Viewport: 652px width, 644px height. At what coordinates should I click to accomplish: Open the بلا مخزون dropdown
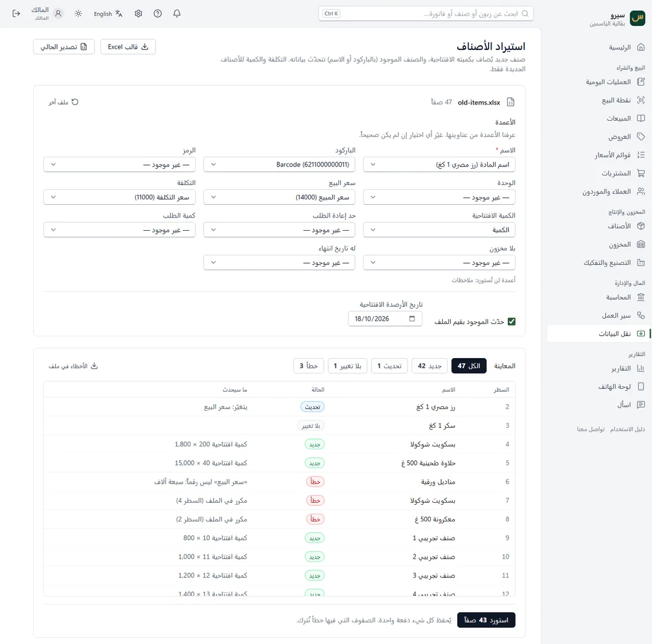(439, 263)
